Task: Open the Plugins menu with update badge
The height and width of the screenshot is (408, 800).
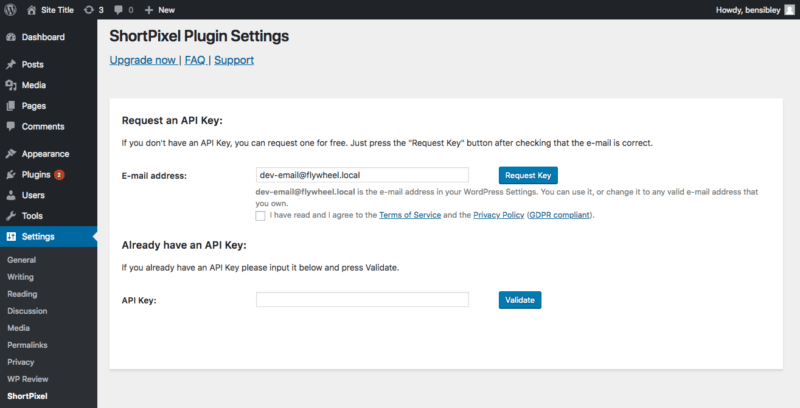Action: tap(36, 174)
